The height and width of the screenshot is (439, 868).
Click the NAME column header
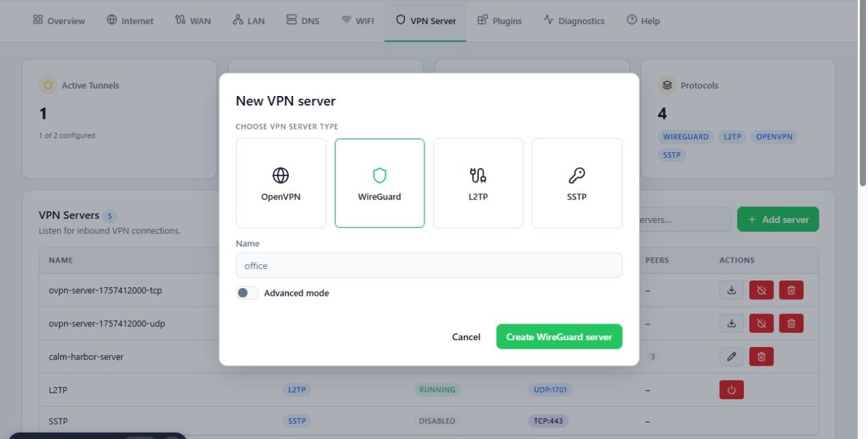pyautogui.click(x=60, y=260)
